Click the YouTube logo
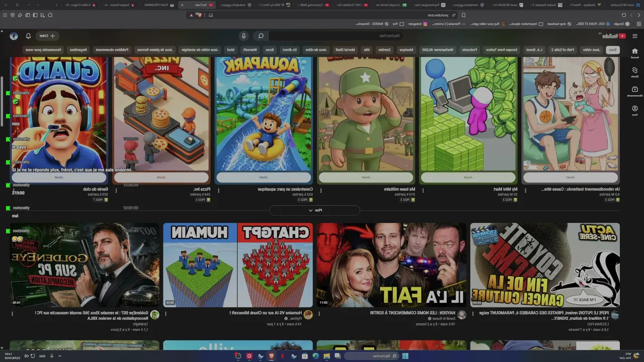This screenshot has height=362, width=644. [614, 36]
